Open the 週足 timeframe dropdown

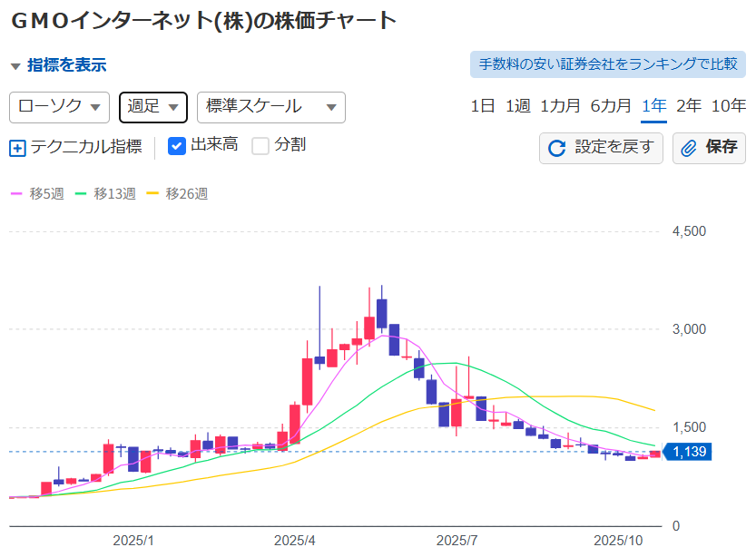(152, 107)
